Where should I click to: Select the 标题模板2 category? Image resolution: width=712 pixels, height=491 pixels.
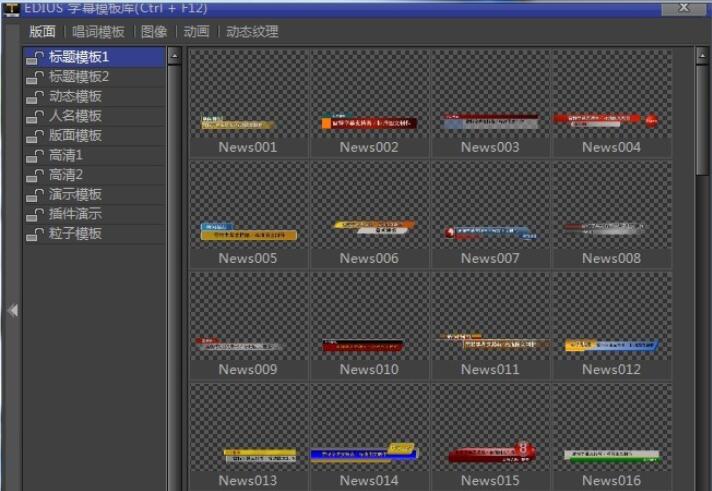click(94, 77)
